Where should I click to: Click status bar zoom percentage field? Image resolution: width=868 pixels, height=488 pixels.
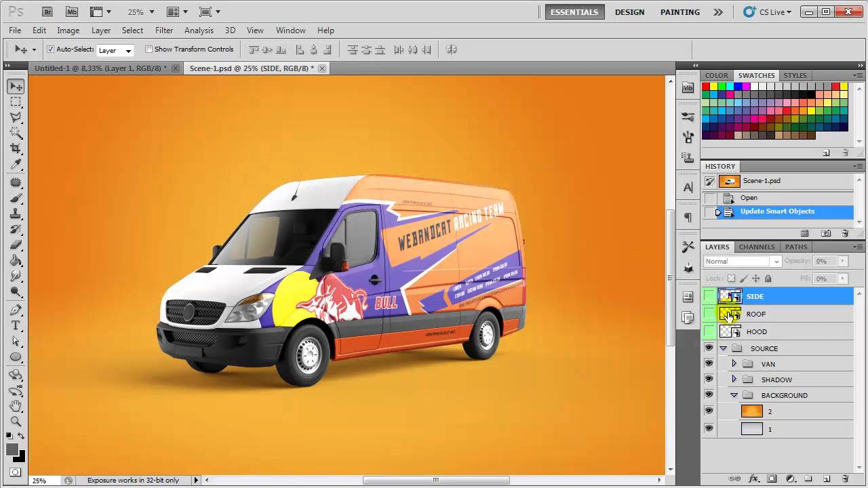coord(46,481)
